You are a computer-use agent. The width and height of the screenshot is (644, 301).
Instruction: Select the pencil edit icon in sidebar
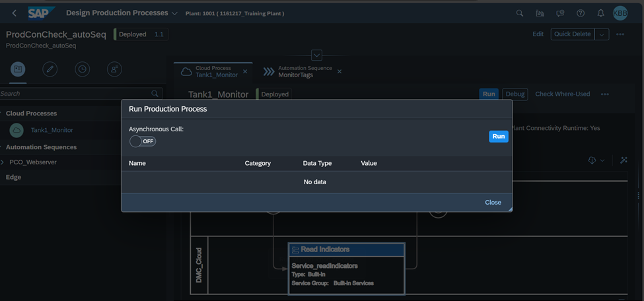[50, 69]
